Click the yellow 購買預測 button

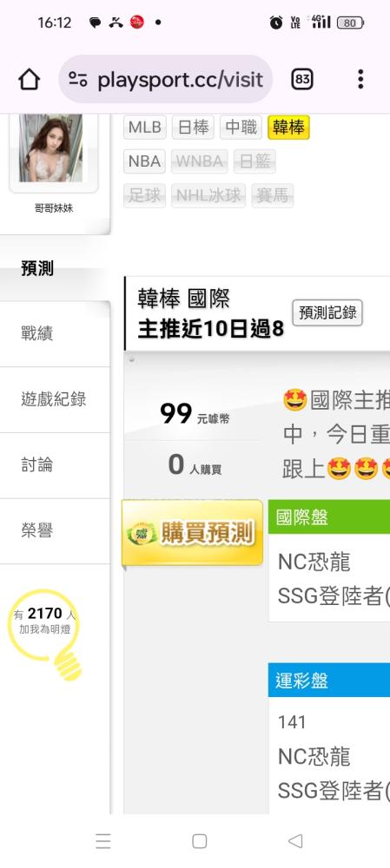pos(192,533)
